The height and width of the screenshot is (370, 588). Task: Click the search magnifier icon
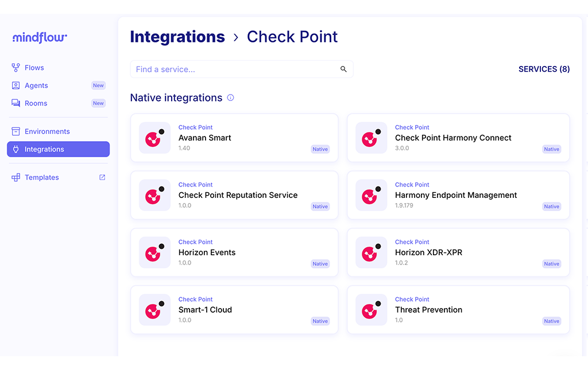(343, 69)
